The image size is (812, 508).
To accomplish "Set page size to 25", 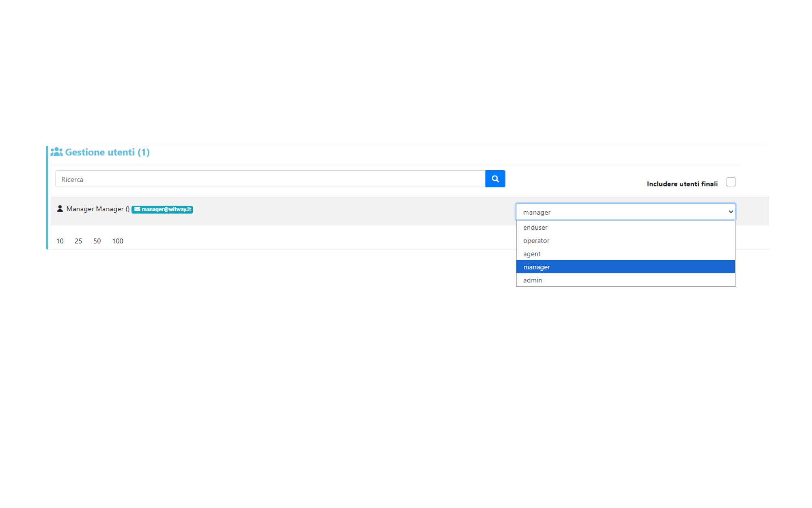I will click(78, 241).
